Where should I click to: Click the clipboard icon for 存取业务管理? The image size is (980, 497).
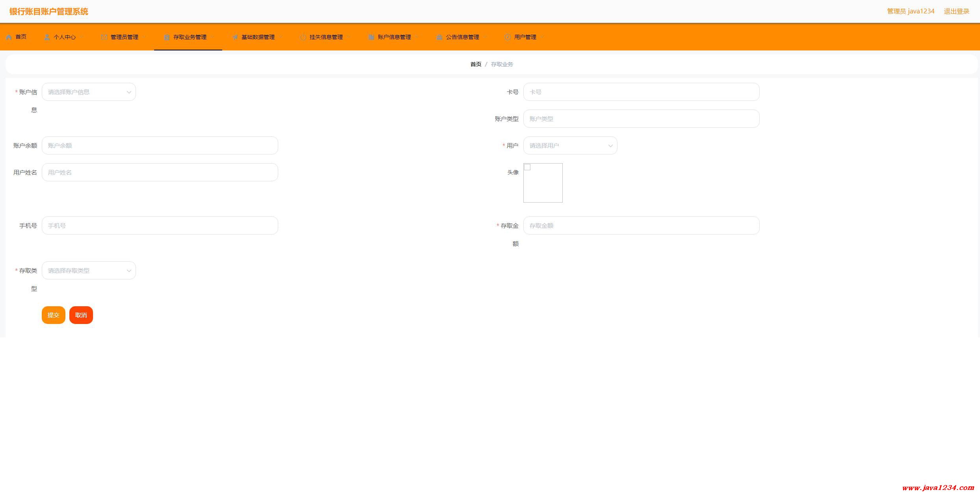(167, 37)
